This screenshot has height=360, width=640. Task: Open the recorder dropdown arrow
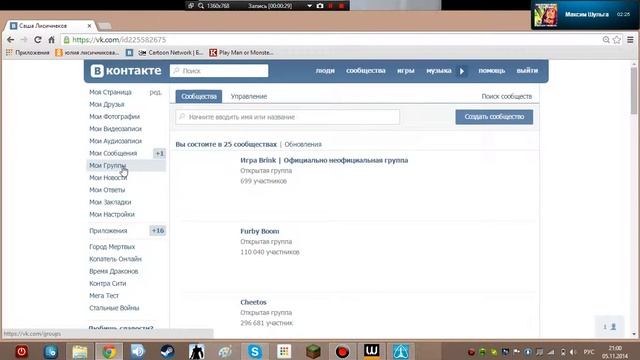coord(309,6)
